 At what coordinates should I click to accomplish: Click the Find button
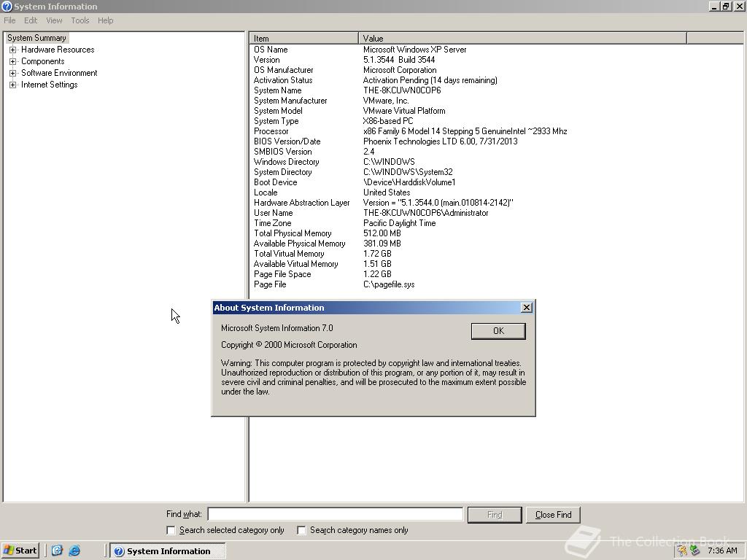(x=495, y=514)
